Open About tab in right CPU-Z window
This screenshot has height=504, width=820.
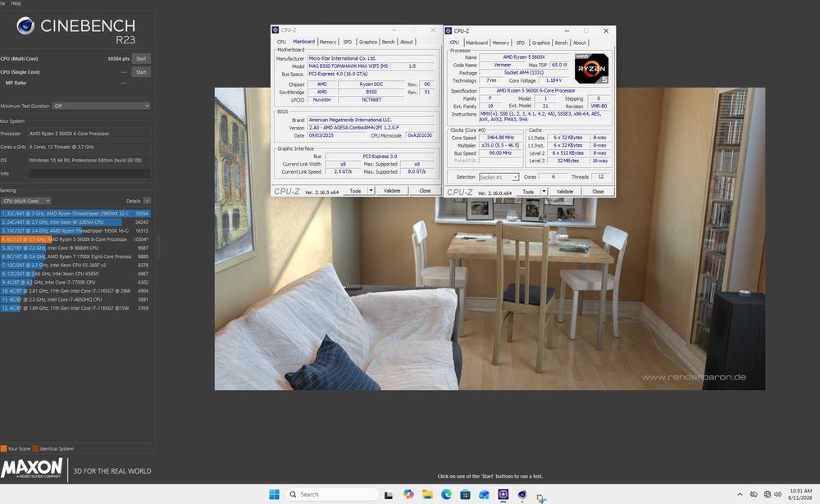click(580, 43)
